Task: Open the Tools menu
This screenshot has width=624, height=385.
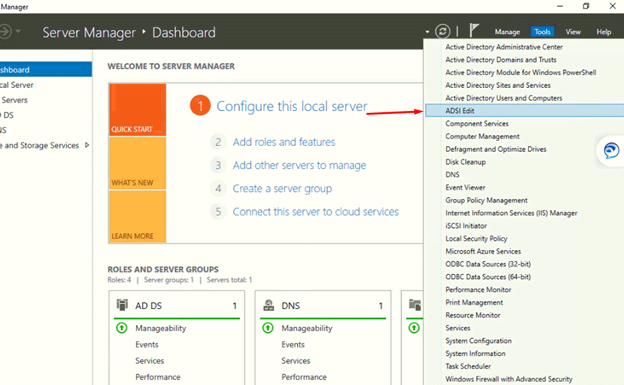Action: point(542,32)
